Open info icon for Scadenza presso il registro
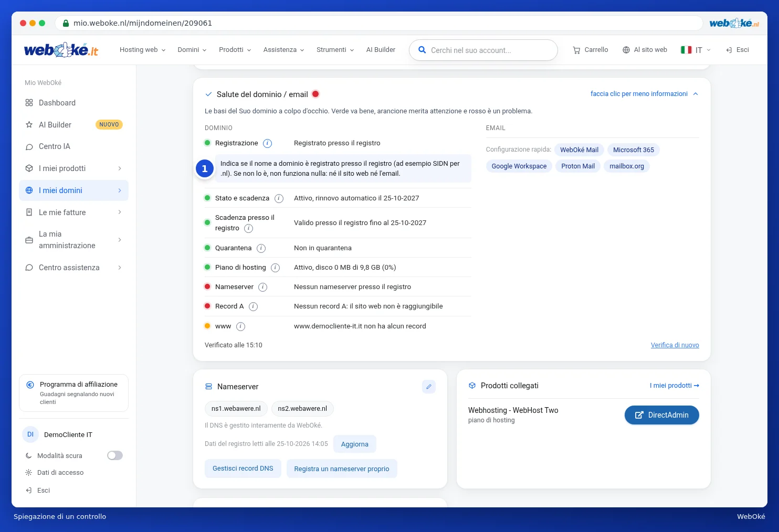The height and width of the screenshot is (532, 779). point(249,228)
